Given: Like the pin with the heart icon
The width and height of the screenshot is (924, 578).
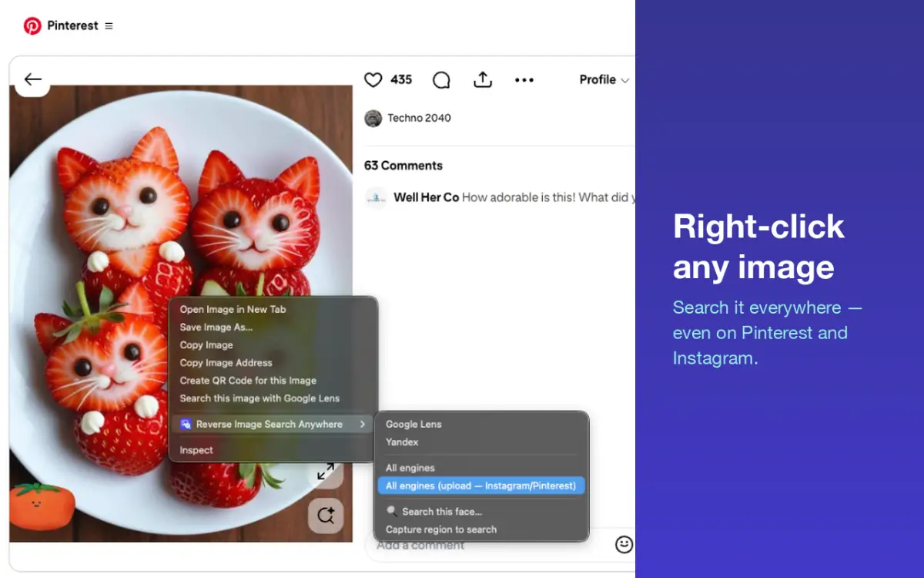Looking at the screenshot, I should [x=373, y=79].
